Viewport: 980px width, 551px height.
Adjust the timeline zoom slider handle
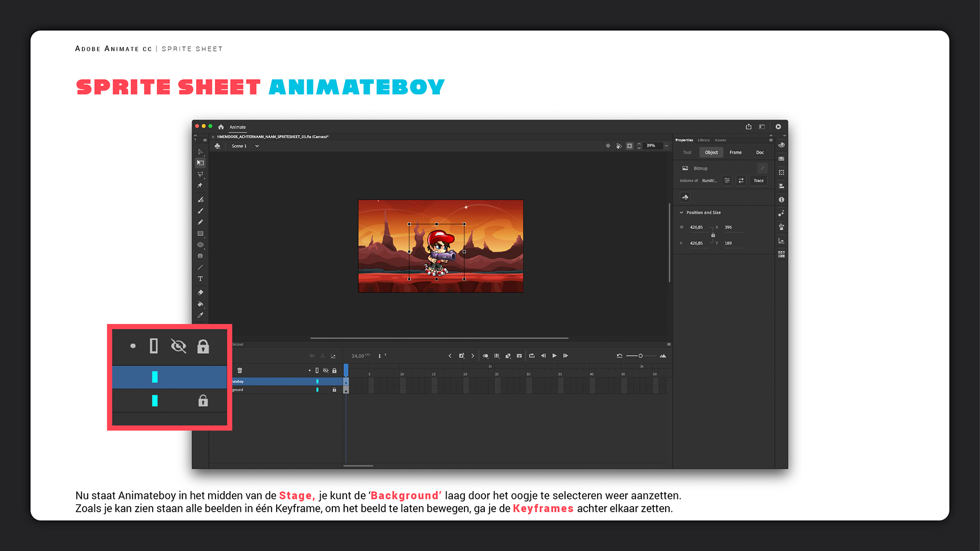pos(641,356)
